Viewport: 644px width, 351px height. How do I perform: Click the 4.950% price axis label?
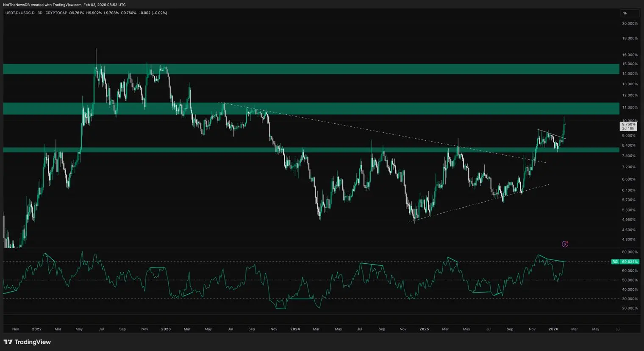pyautogui.click(x=629, y=220)
